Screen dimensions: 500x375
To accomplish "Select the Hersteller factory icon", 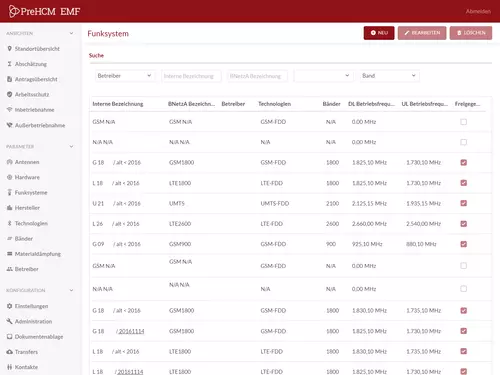I will pos(9,208).
